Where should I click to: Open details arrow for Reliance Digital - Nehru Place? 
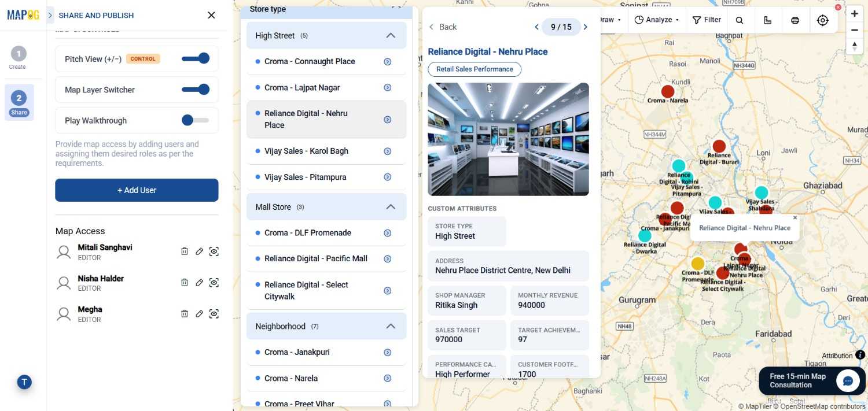pyautogui.click(x=388, y=120)
